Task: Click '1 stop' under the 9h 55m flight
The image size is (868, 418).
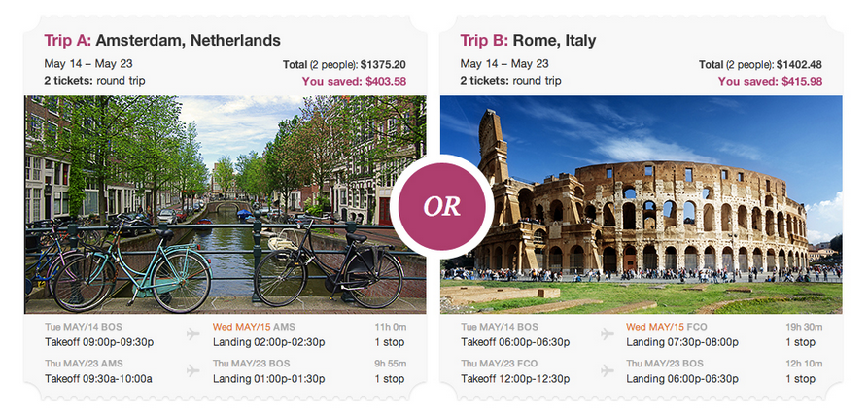Action: click(391, 378)
